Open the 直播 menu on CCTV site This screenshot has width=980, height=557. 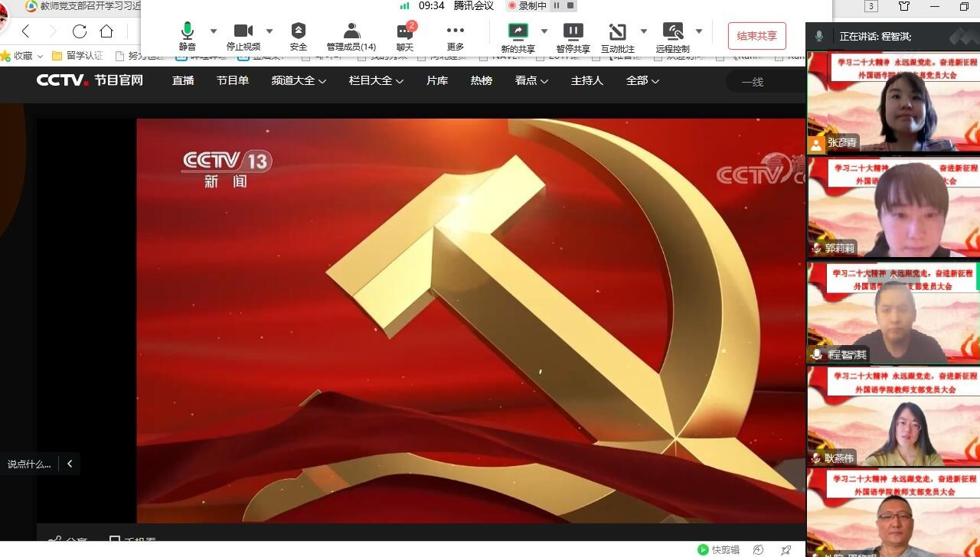pos(183,80)
